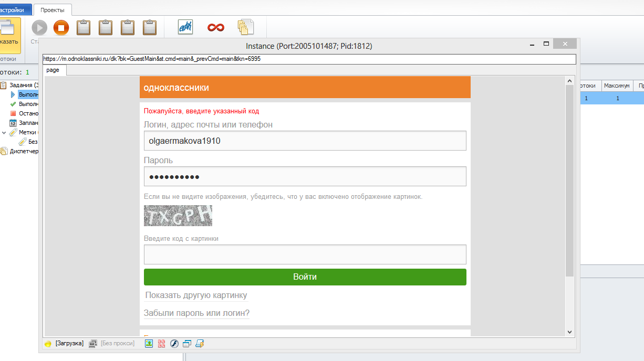
Task: Click the script scroll with lightning icon
Action: tap(200, 344)
